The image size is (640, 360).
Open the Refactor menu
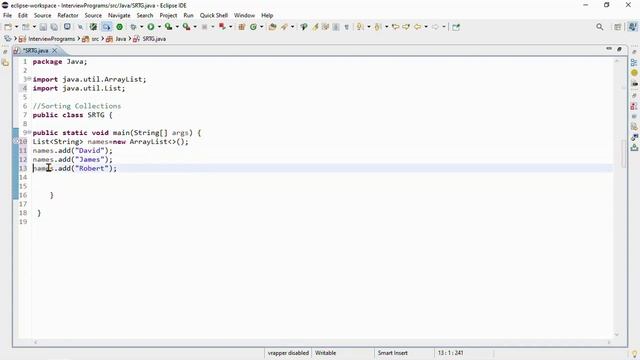[x=68, y=16]
